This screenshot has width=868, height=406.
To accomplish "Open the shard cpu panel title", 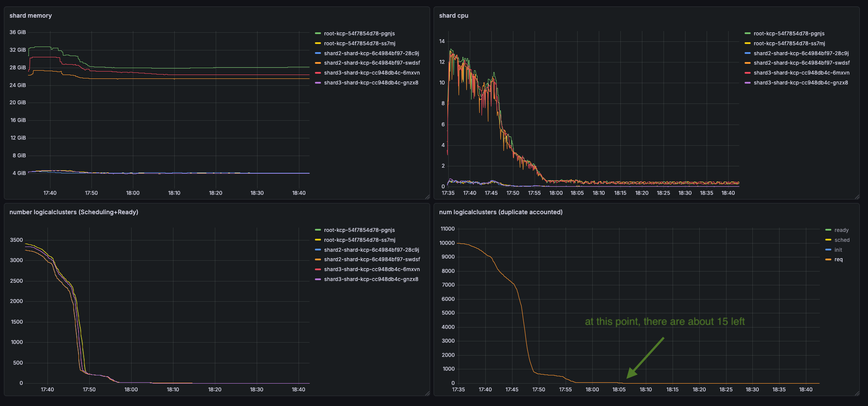I will click(x=453, y=16).
